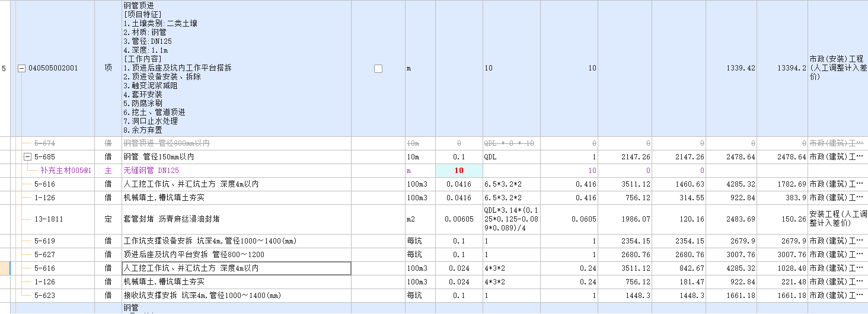The image size is (868, 314).
Task: Click the amount 181.47
Action: (692, 282)
